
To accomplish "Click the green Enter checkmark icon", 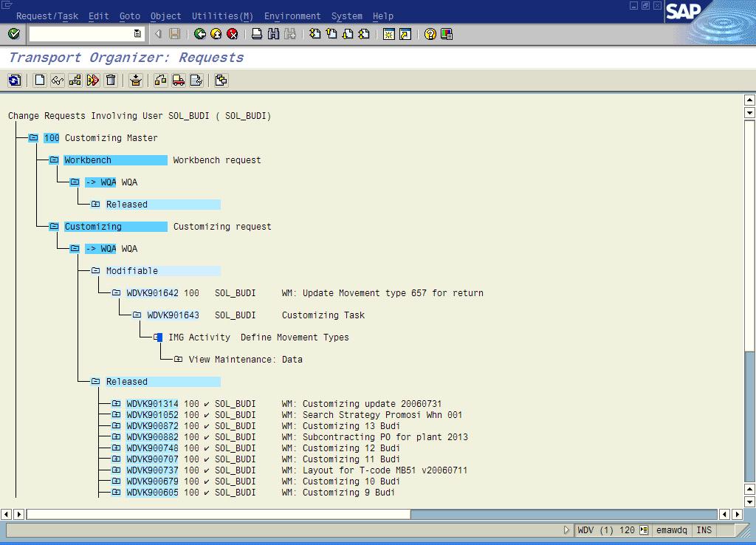I will 13,34.
